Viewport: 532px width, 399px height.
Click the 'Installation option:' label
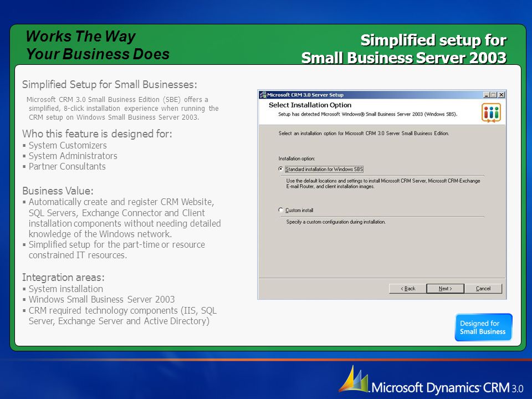pos(296,158)
